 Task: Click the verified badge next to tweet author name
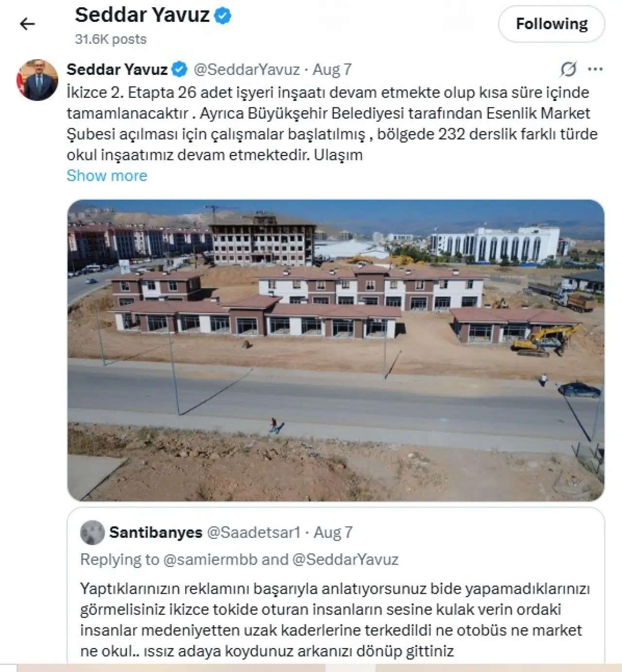tap(180, 69)
